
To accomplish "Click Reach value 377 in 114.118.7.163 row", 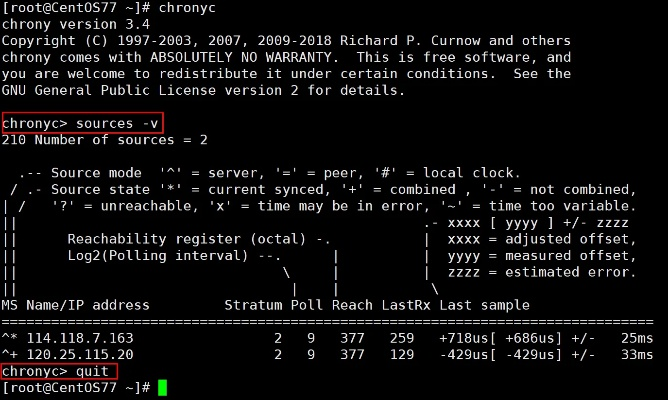I will click(x=352, y=338).
